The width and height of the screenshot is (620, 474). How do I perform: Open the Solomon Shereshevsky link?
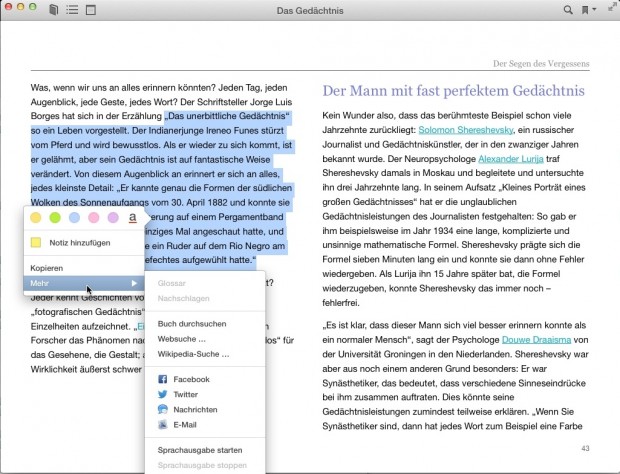[x=466, y=130]
